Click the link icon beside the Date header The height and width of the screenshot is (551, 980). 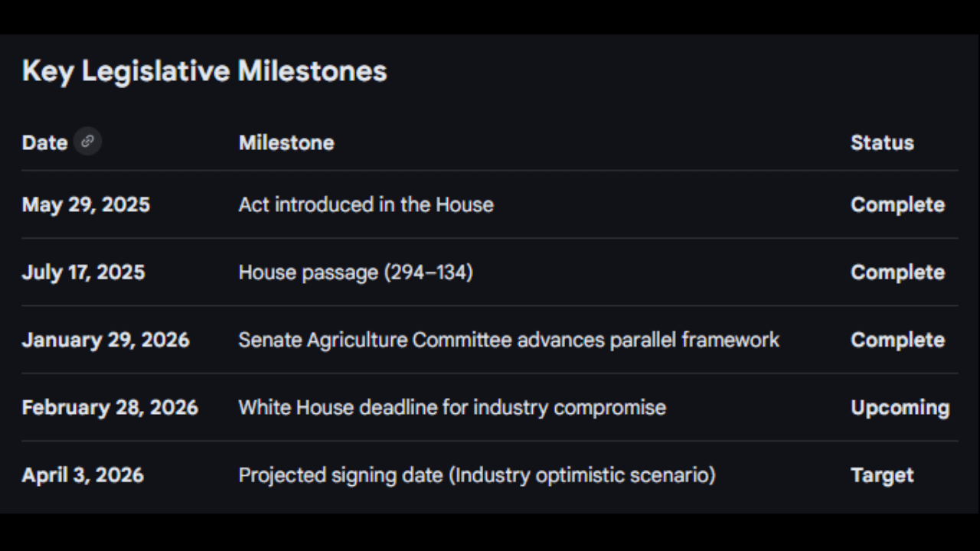87,142
